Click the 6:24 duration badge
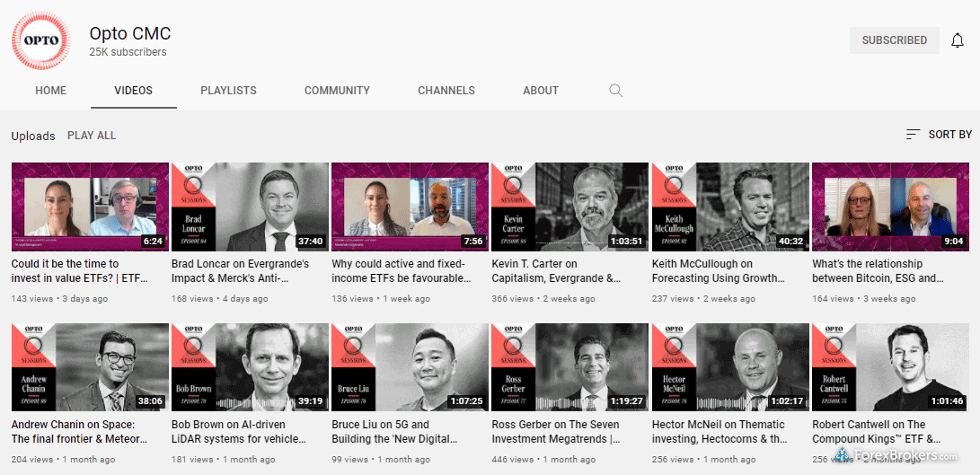This screenshot has width=980, height=475. [153, 242]
